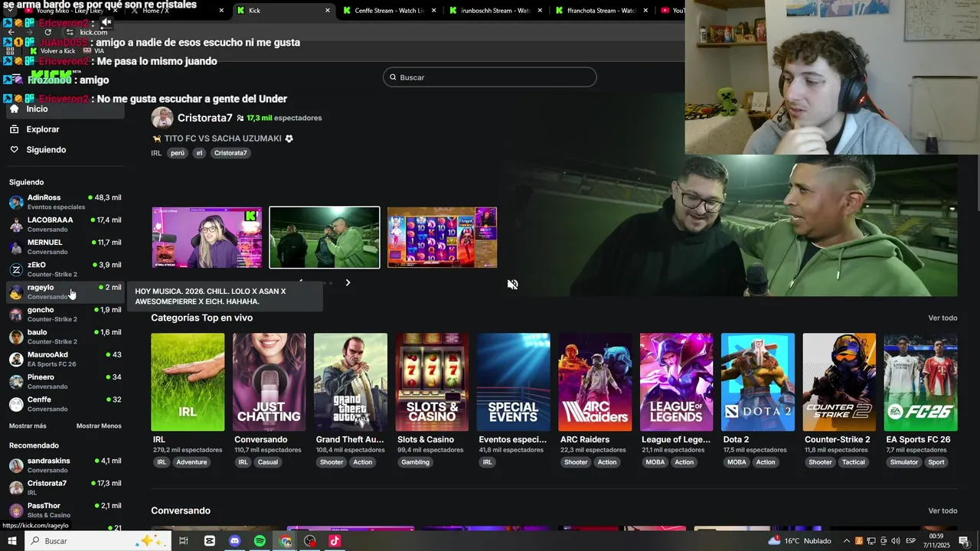Open sandraskins recommended channel avatar
This screenshot has width=980, height=551.
[x=16, y=465]
